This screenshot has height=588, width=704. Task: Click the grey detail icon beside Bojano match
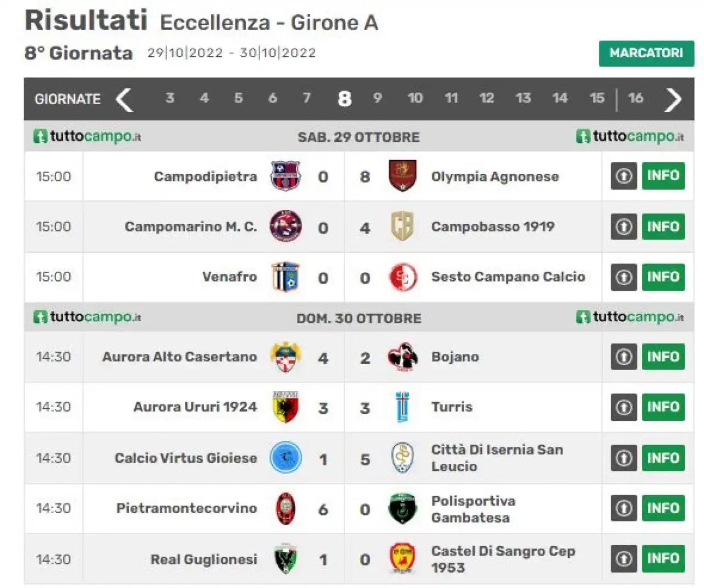coord(624,357)
